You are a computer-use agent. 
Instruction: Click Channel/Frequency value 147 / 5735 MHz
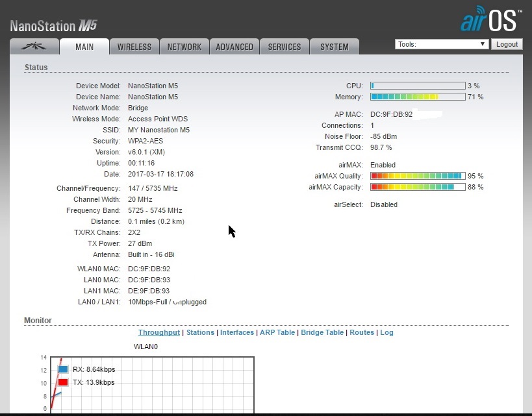pyautogui.click(x=153, y=188)
